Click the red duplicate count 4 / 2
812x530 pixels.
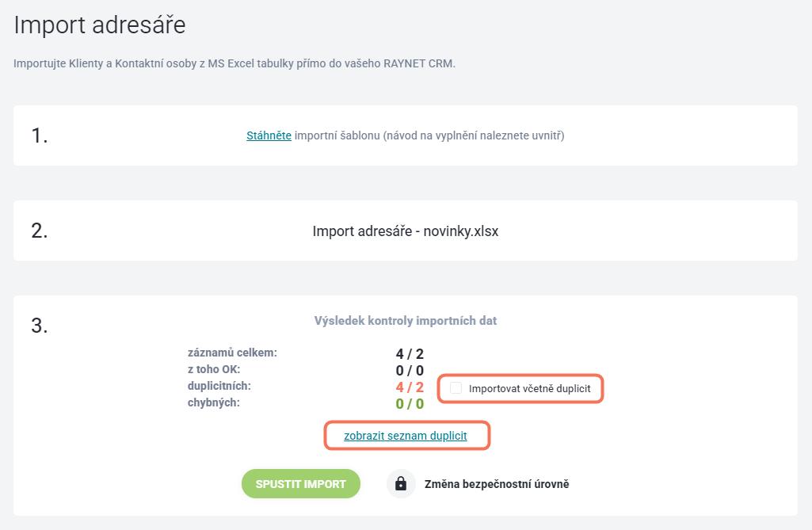pos(410,387)
